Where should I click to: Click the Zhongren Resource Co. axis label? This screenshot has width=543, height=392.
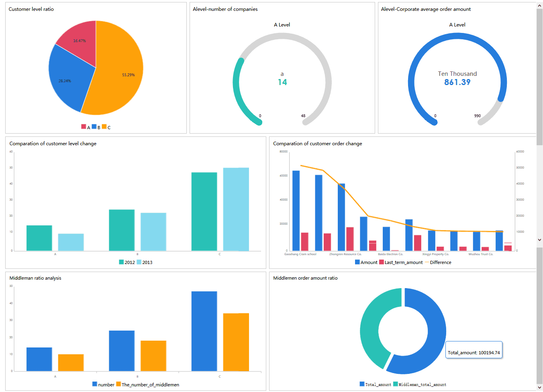[x=345, y=254]
